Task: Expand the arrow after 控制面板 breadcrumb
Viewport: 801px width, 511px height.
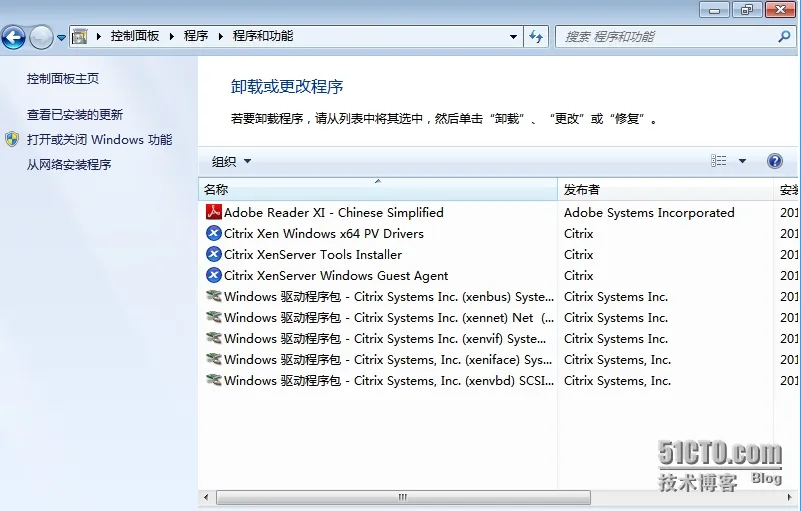Action: point(172,36)
